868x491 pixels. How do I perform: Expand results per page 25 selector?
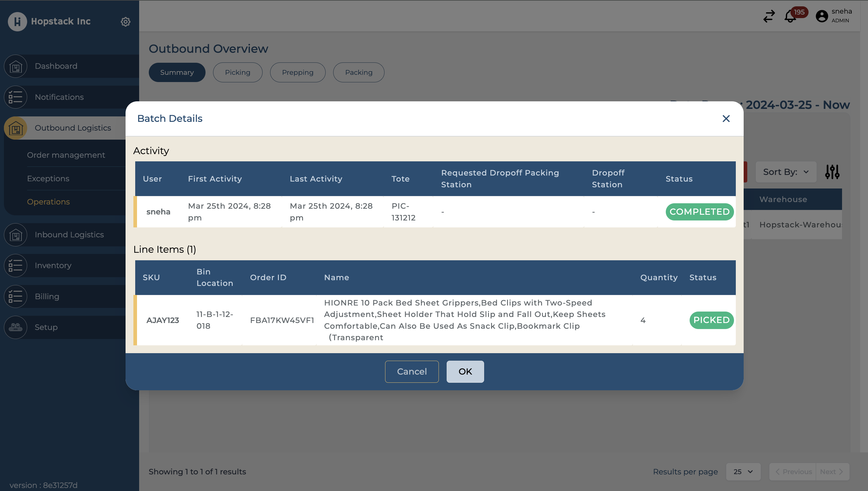point(743,471)
